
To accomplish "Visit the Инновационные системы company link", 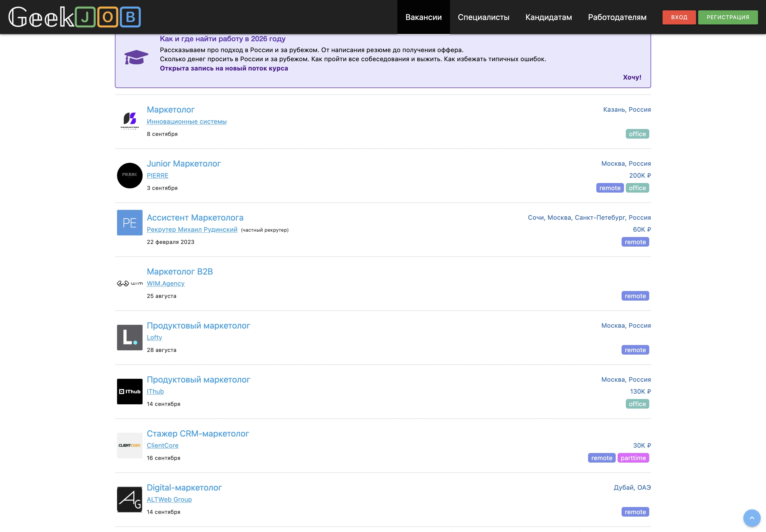I will tap(187, 122).
